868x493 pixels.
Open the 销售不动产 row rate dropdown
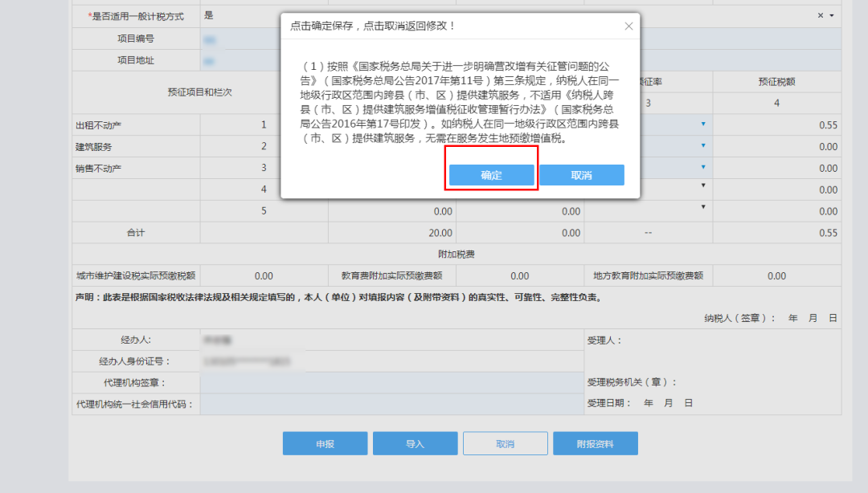coord(703,167)
